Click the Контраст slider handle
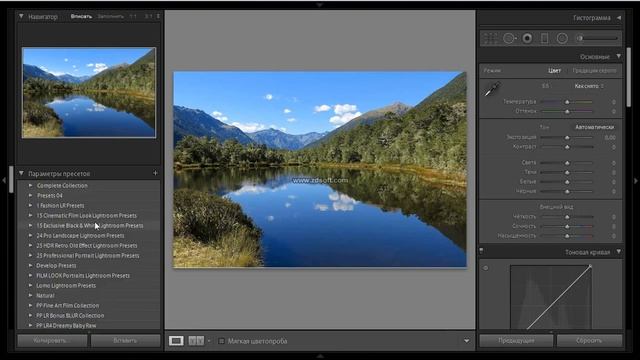Screen dimensions: 640x360 click(567, 147)
